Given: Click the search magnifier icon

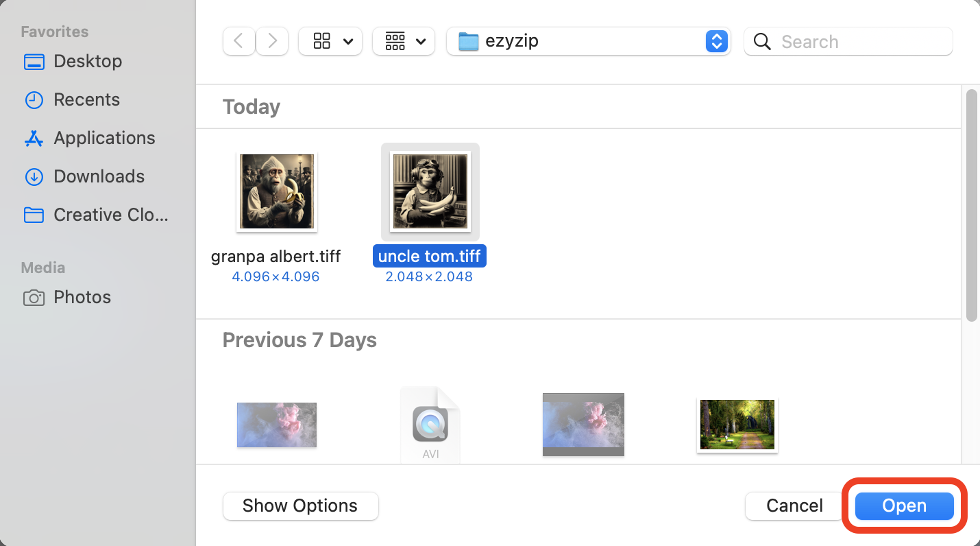Looking at the screenshot, I should [x=762, y=41].
